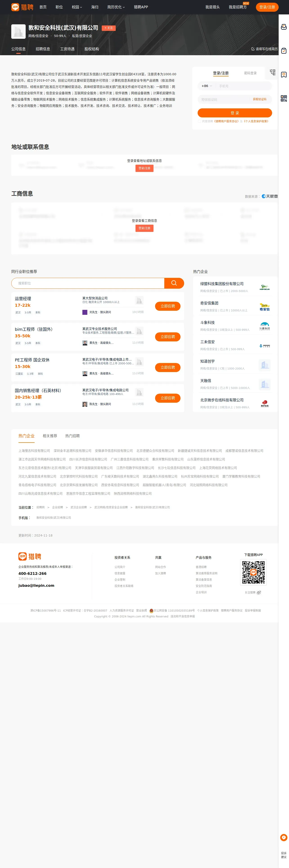Click the orange 登录/注册 header button
This screenshot has width=289, height=868.
[267, 7]
